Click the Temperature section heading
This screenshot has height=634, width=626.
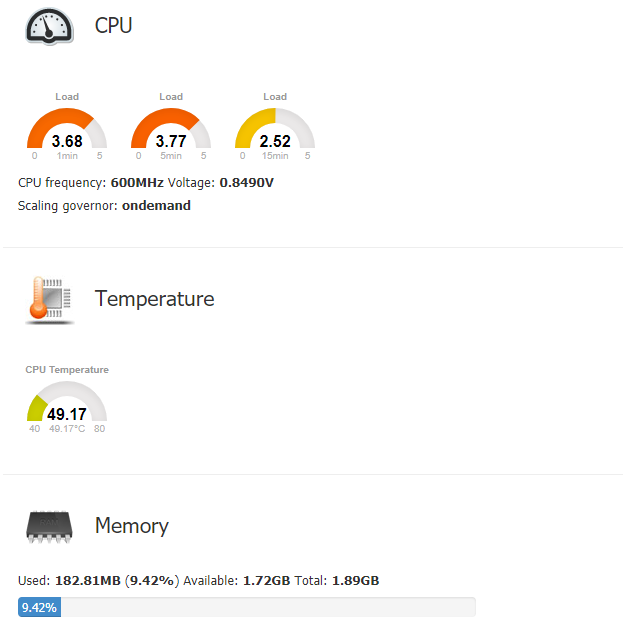coord(154,299)
